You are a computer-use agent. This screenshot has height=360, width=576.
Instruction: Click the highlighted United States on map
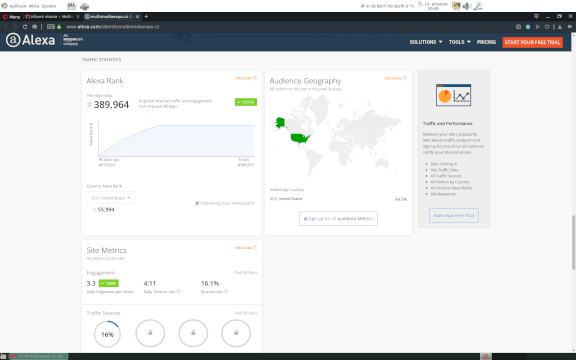pyautogui.click(x=300, y=138)
